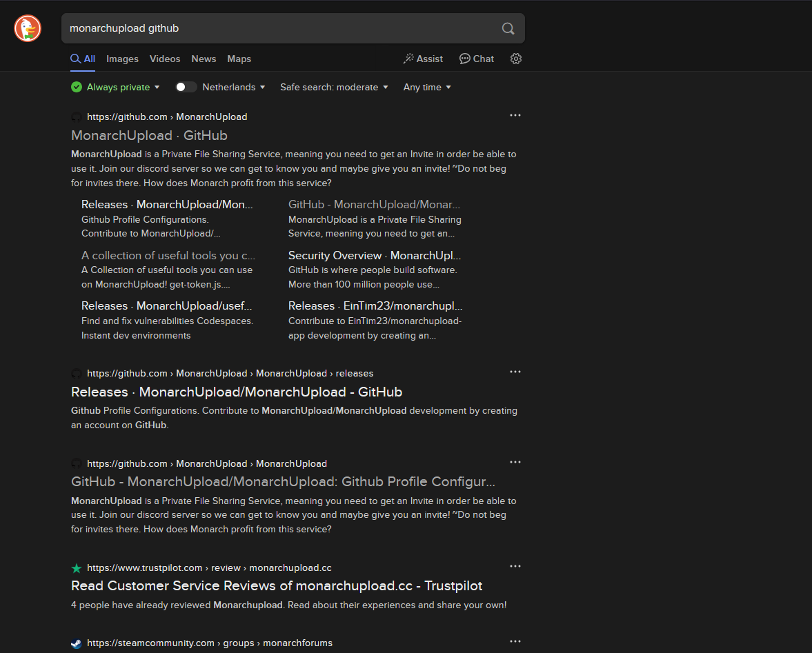This screenshot has height=653, width=812.
Task: Switch to the Images tab
Action: click(122, 59)
